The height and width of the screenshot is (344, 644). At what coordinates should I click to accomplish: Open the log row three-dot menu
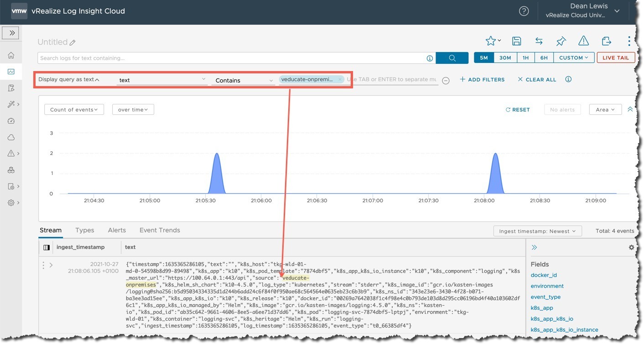[43, 265]
